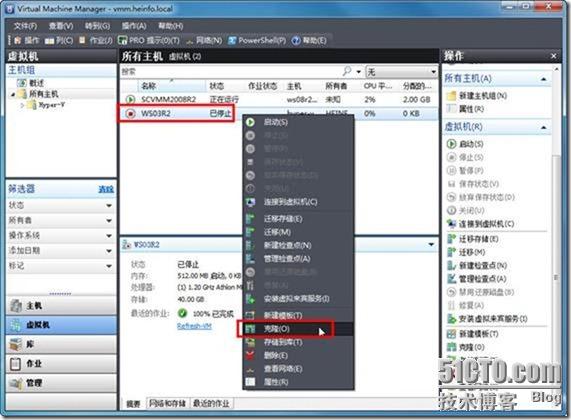Image resolution: width=571 pixels, height=420 pixels.
Task: Choose 存储到库(T) in the context menu
Action: (x=298, y=342)
